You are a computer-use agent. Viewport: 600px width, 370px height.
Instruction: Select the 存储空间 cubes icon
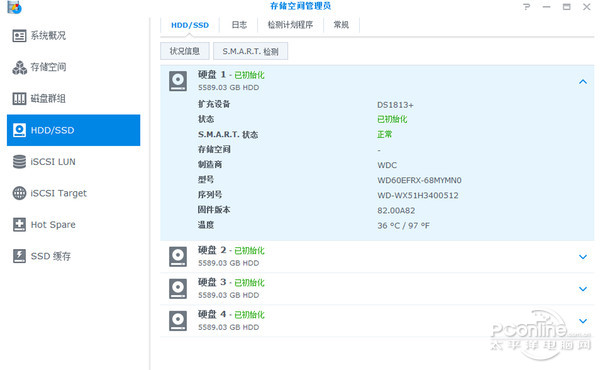(x=19, y=67)
